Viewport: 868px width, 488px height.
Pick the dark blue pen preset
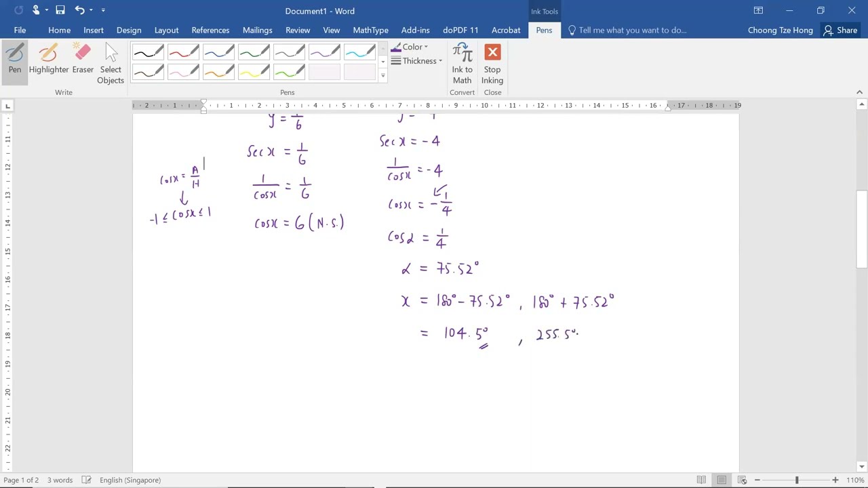218,52
